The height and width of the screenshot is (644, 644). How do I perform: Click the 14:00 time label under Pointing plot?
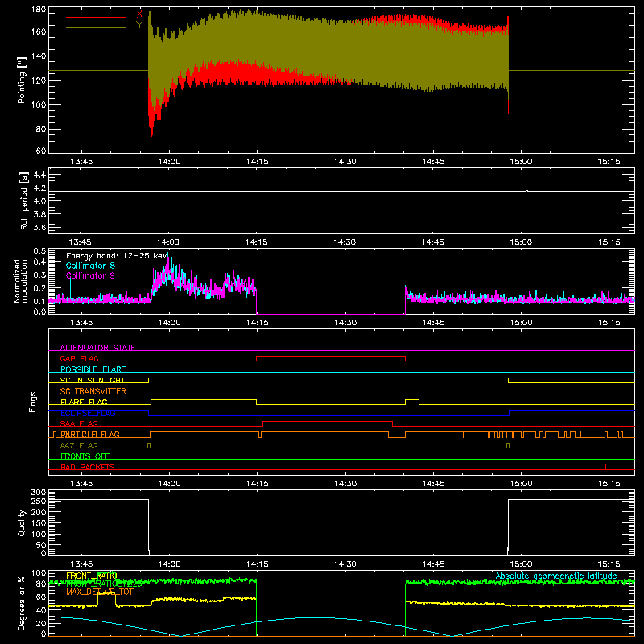169,162
